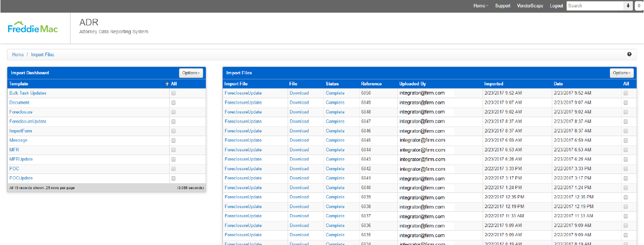Check the ForeclosureUpdate template checkbox
The image size is (644, 245).
[173, 121]
